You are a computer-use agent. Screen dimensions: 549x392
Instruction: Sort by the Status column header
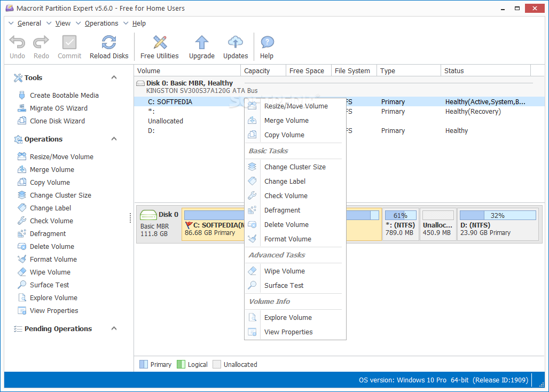485,70
